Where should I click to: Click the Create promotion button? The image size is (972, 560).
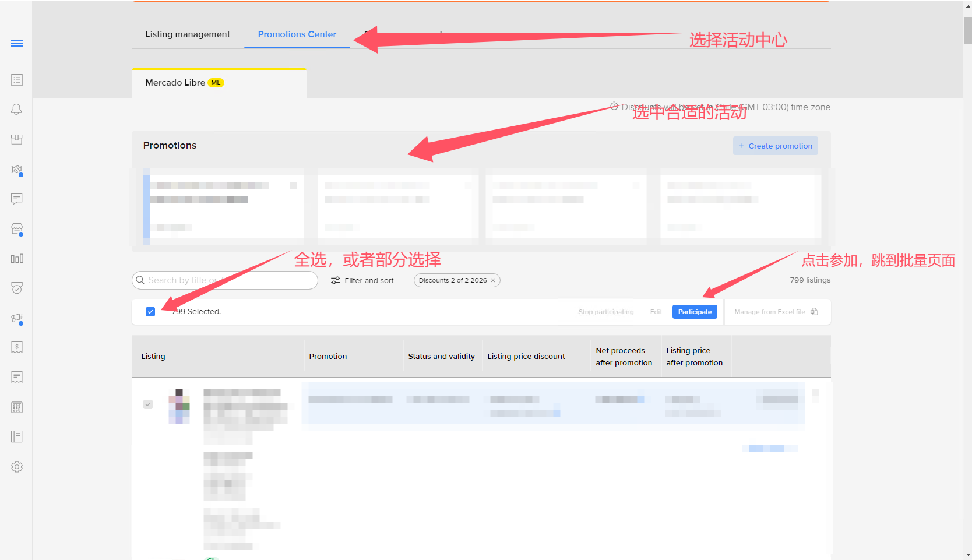click(775, 146)
